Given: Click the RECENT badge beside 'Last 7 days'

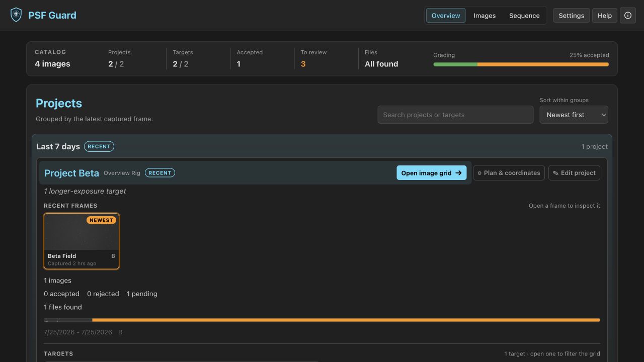Looking at the screenshot, I should click(x=99, y=146).
